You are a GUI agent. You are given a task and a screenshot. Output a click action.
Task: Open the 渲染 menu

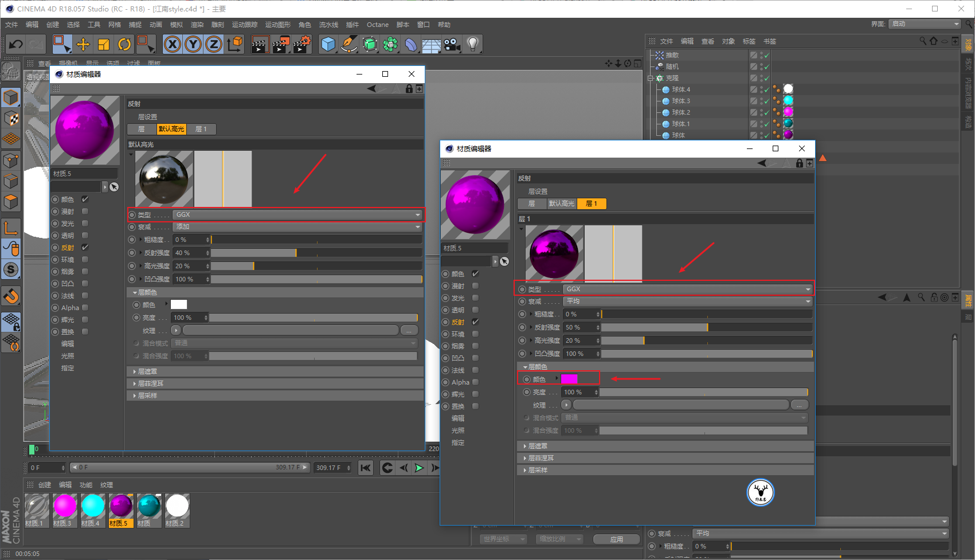click(x=197, y=25)
